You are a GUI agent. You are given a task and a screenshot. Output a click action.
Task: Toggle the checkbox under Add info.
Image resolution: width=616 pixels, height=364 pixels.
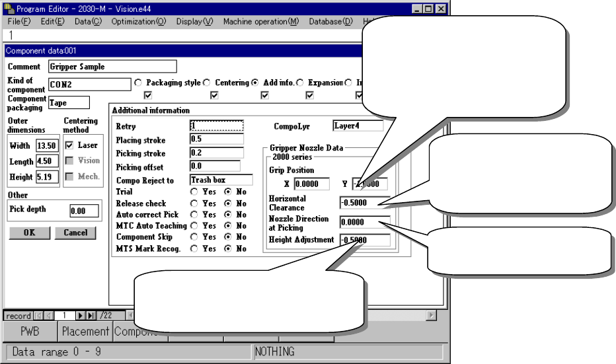(x=265, y=95)
